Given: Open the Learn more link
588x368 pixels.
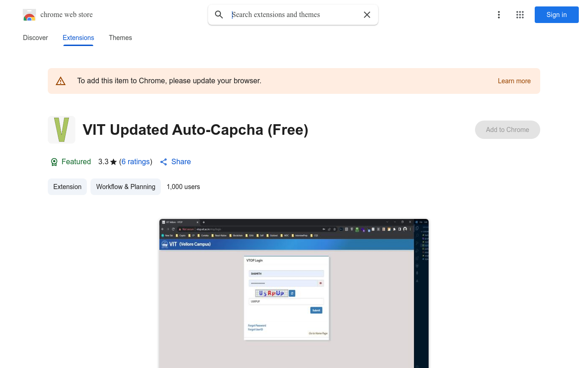Looking at the screenshot, I should click(x=514, y=81).
